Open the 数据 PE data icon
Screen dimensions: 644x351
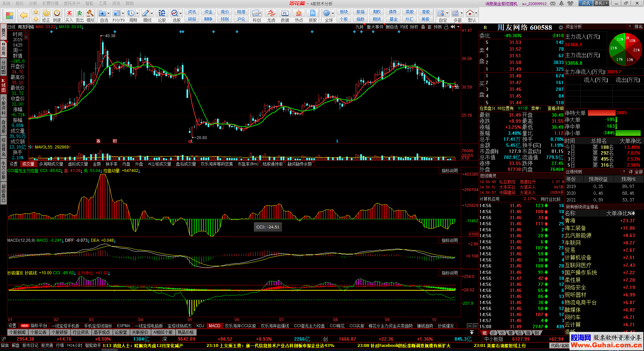tap(285, 15)
